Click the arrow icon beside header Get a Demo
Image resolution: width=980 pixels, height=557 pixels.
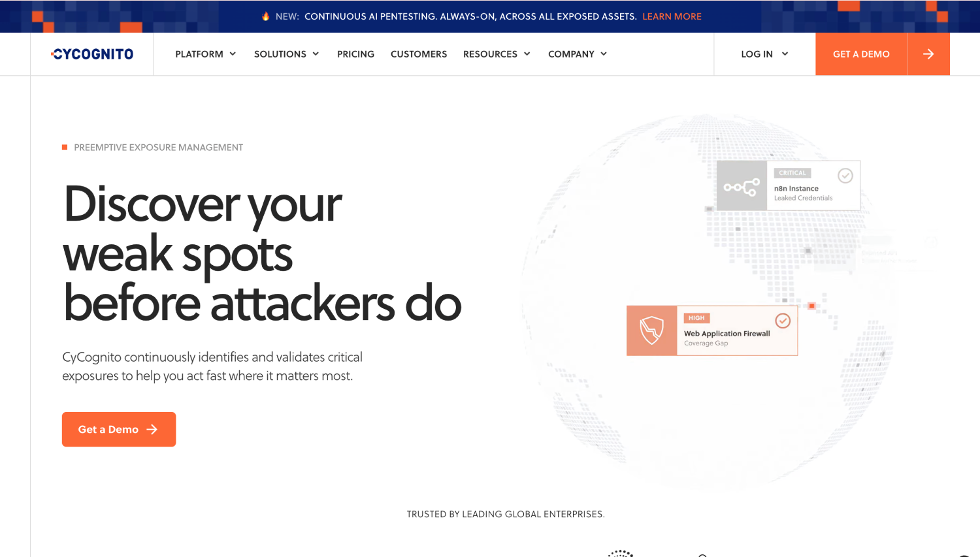click(928, 54)
